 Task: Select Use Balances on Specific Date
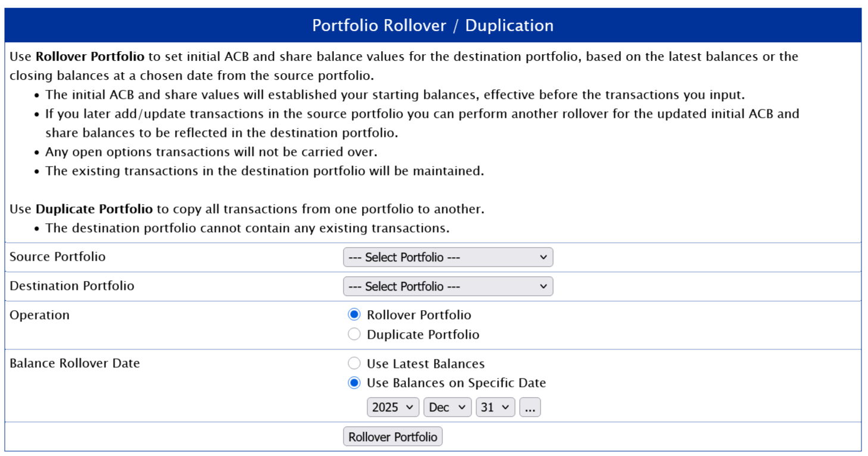[354, 383]
